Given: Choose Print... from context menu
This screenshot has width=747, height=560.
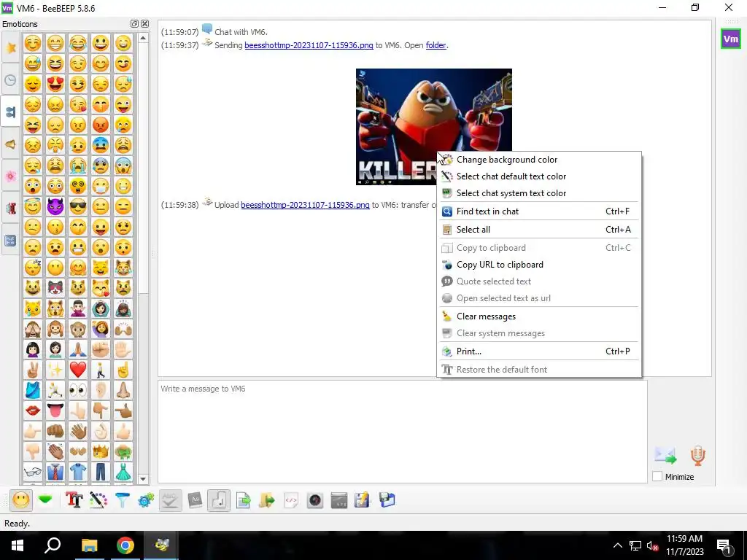Looking at the screenshot, I should [x=539, y=351].
